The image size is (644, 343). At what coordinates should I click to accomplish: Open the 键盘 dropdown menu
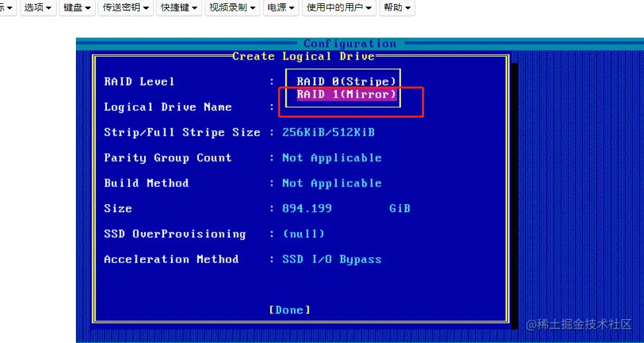tap(77, 8)
